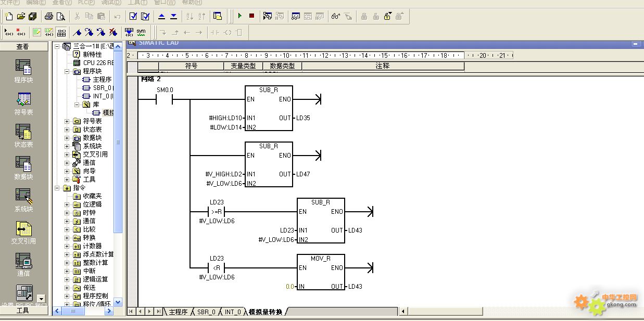Expand the 位逻辑 instruction folder
The height and width of the screenshot is (321, 644).
pos(67,204)
